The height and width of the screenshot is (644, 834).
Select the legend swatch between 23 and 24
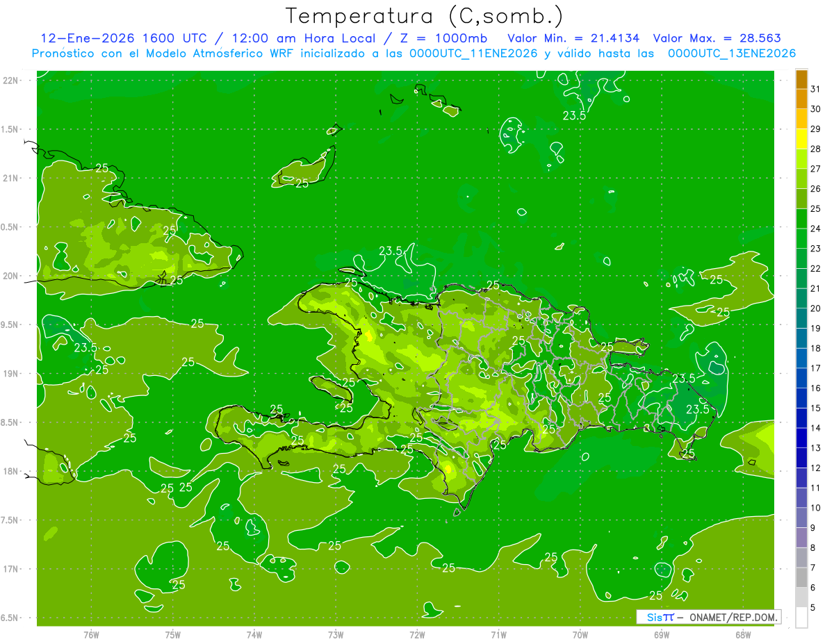pyautogui.click(x=801, y=239)
